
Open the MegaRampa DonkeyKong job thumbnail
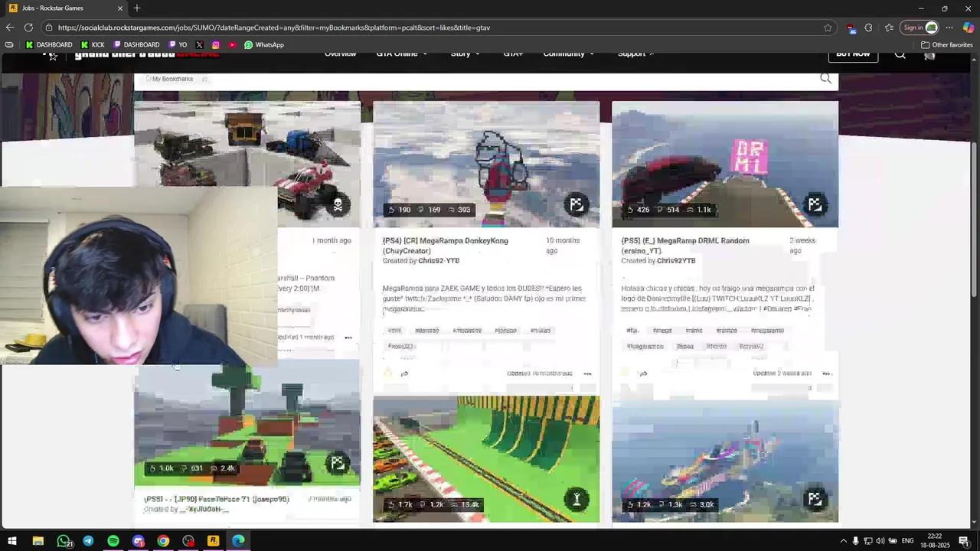pos(486,165)
